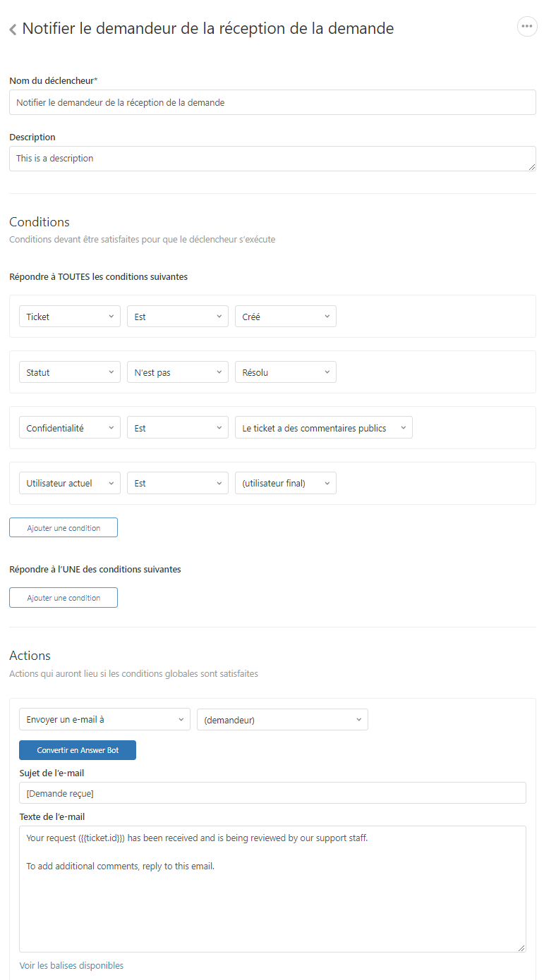Change the N'est pas operator dropdown
This screenshot has width=544, height=980.
[177, 372]
